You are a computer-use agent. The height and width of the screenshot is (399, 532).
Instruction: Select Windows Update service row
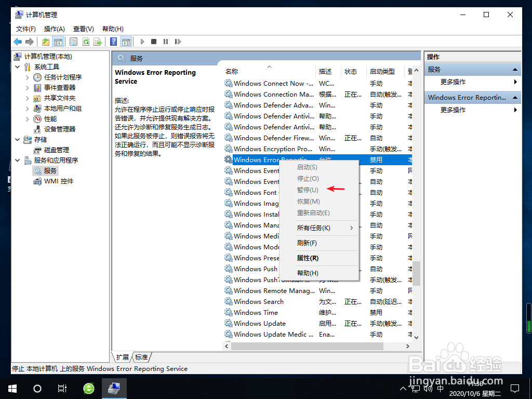[x=317, y=323]
